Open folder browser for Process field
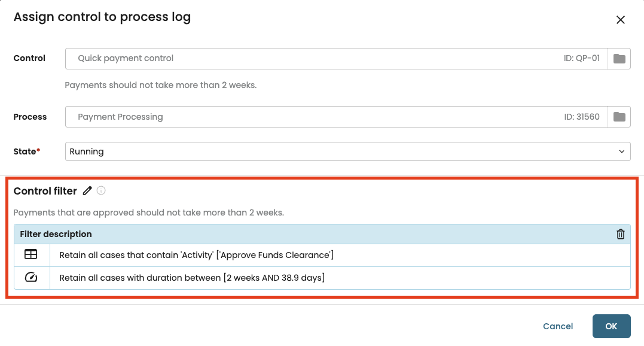644x346 pixels. [x=619, y=117]
